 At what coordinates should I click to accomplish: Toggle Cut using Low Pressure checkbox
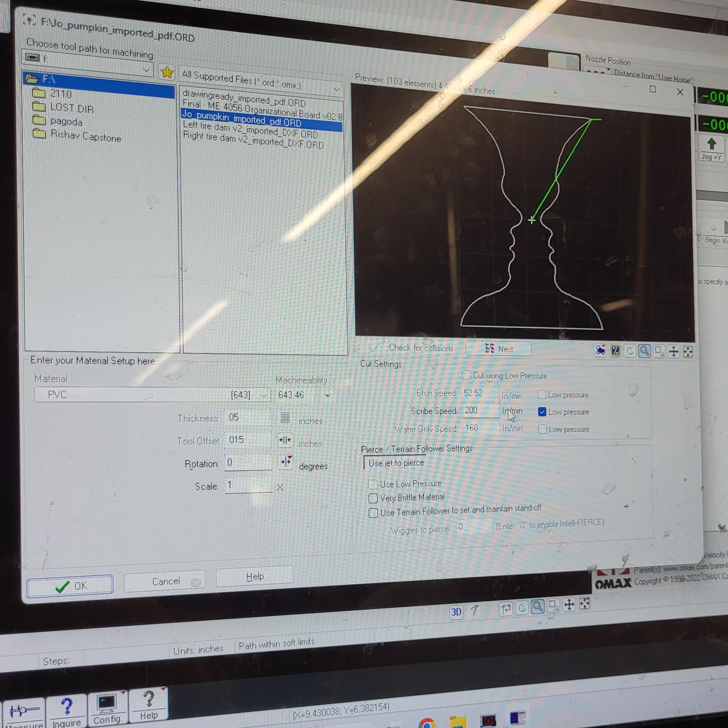coord(466,375)
